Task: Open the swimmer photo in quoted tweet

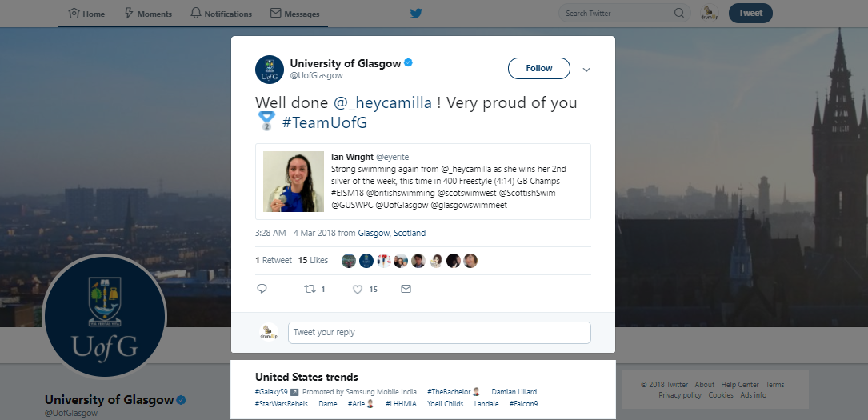Action: [x=294, y=182]
